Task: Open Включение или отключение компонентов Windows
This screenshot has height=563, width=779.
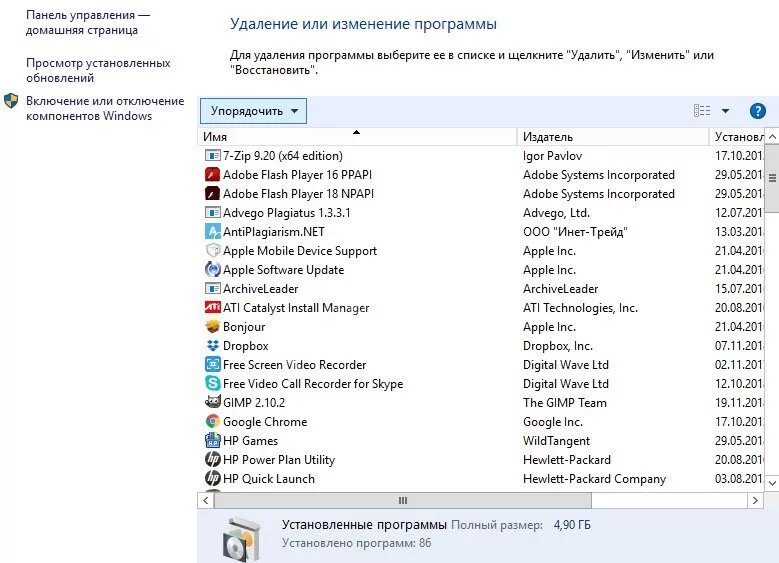Action: point(105,108)
